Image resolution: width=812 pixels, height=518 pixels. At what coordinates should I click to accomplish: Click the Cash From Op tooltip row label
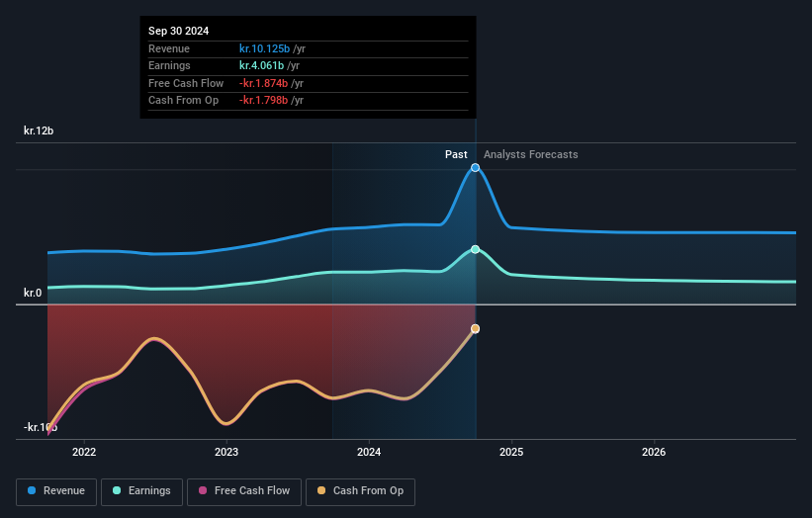coord(183,101)
